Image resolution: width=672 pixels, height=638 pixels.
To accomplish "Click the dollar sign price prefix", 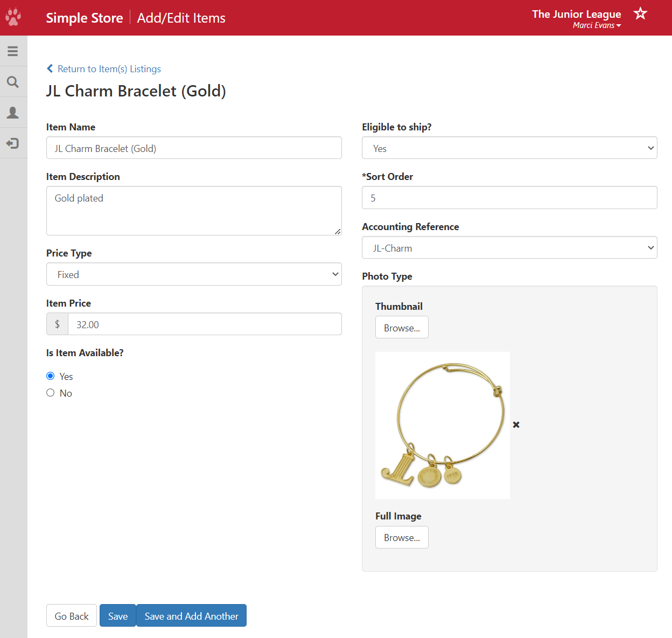I will pyautogui.click(x=58, y=324).
